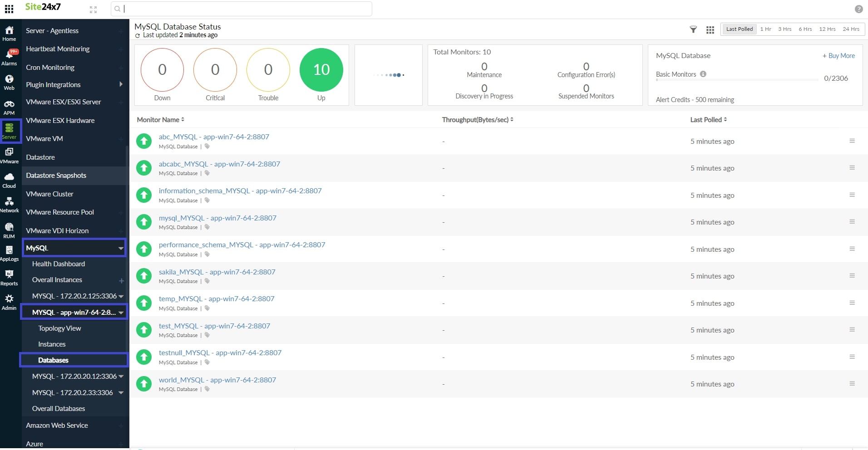
Task: Switch to grid view using the grid icon
Action: coord(710,29)
